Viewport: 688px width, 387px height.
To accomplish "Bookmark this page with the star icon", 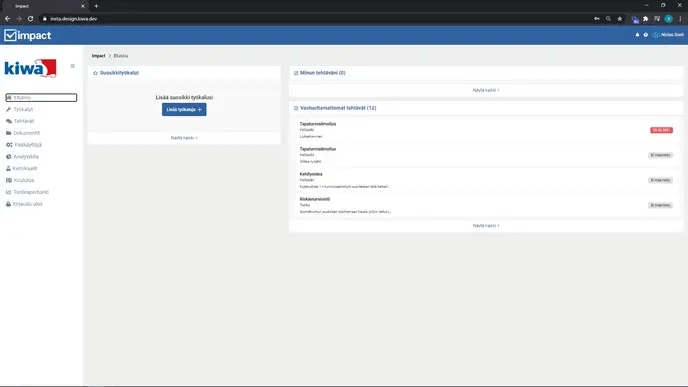I will tap(620, 19).
